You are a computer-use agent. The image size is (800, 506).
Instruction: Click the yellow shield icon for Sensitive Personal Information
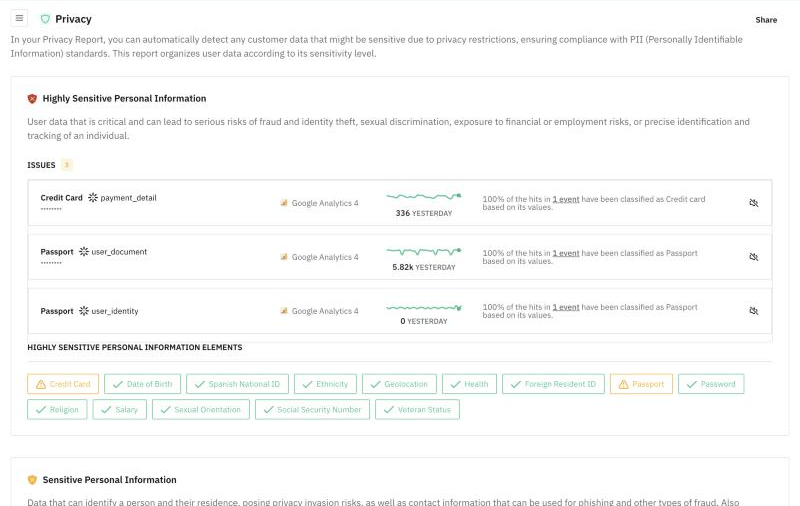(32, 480)
